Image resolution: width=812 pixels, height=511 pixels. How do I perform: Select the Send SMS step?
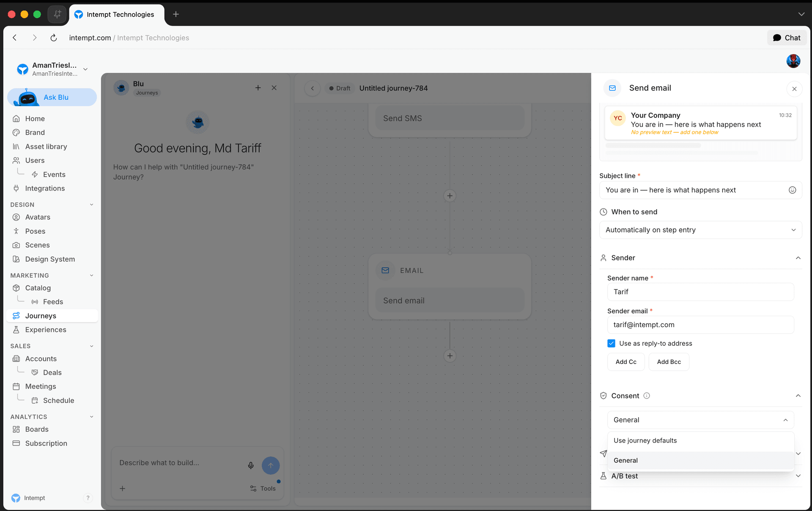450,118
